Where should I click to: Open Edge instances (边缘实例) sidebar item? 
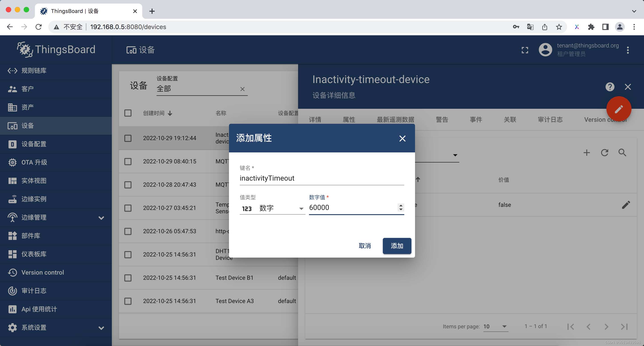tap(56, 199)
